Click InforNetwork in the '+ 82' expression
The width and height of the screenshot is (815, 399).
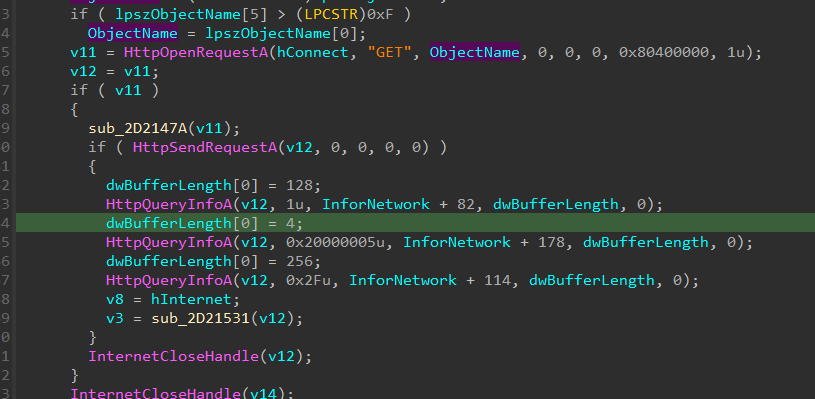click(376, 204)
